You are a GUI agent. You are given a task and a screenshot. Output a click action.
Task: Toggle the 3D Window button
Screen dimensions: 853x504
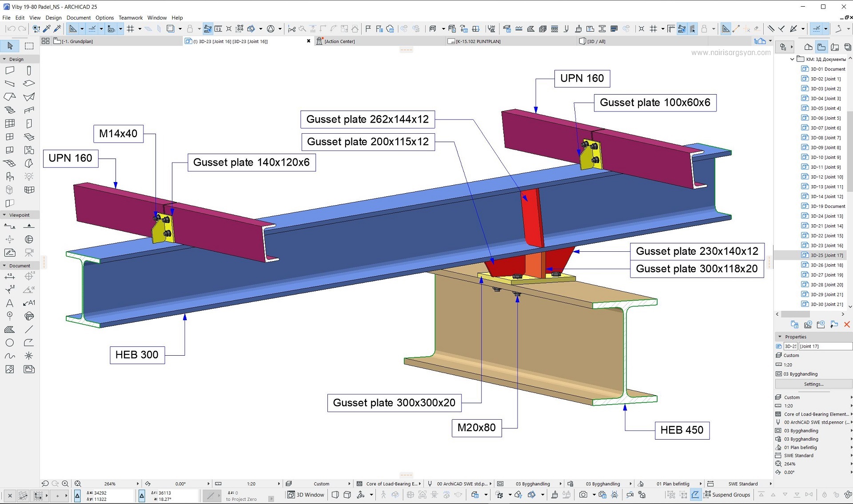tap(306, 495)
